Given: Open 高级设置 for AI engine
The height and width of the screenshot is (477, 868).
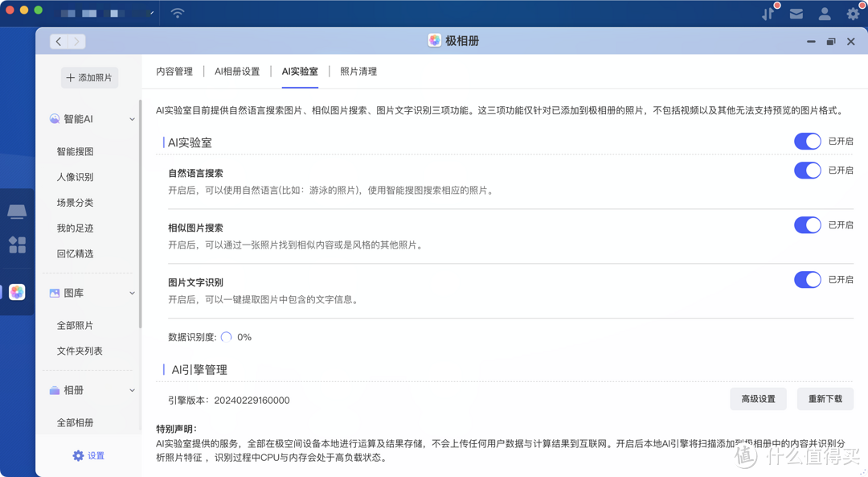Looking at the screenshot, I should [759, 399].
